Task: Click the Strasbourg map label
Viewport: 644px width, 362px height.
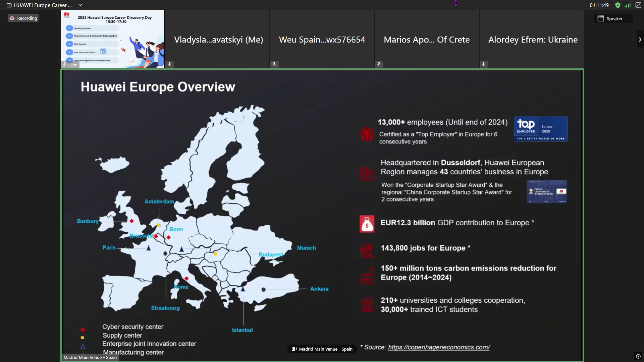Action: click(165, 308)
